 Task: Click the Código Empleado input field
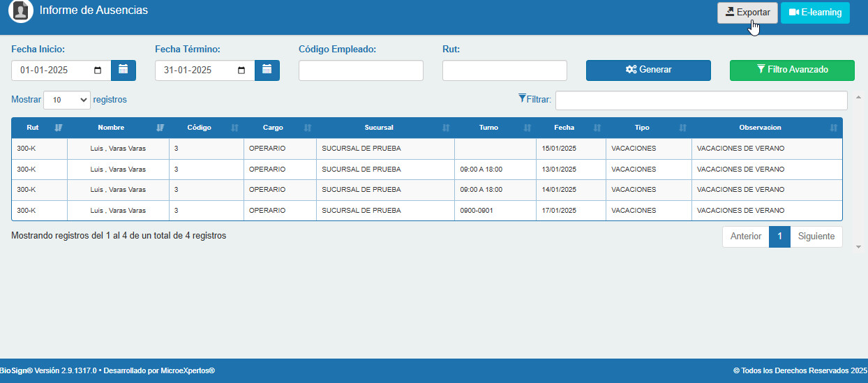pyautogui.click(x=361, y=70)
